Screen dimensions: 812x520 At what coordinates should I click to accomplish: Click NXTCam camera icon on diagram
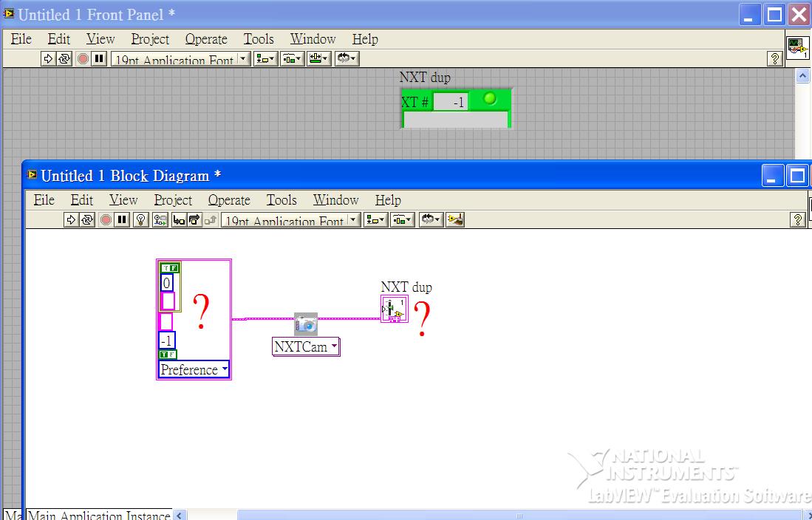[306, 324]
